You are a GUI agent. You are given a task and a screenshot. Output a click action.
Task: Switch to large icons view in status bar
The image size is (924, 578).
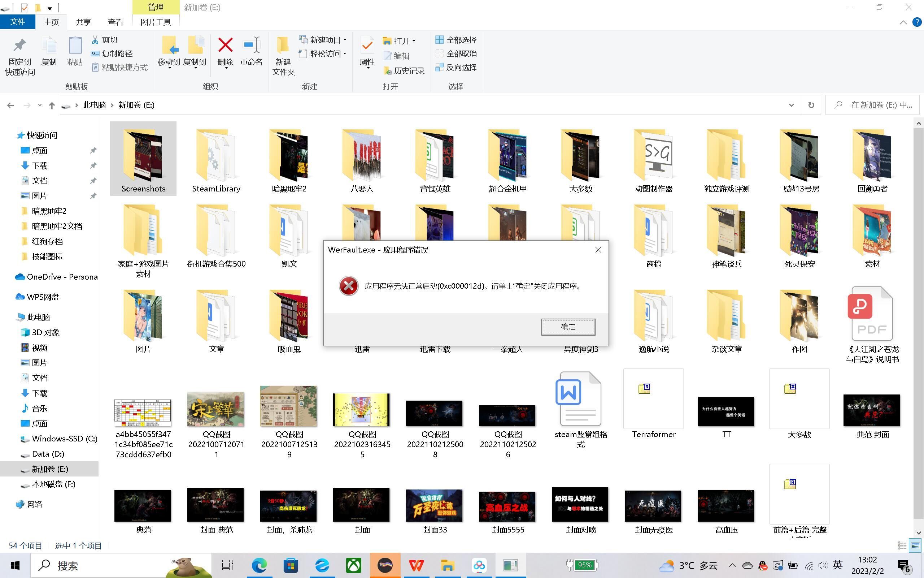click(915, 545)
